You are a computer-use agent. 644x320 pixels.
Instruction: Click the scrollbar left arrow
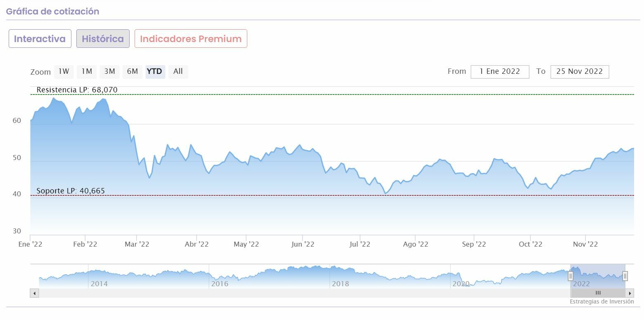(x=34, y=293)
